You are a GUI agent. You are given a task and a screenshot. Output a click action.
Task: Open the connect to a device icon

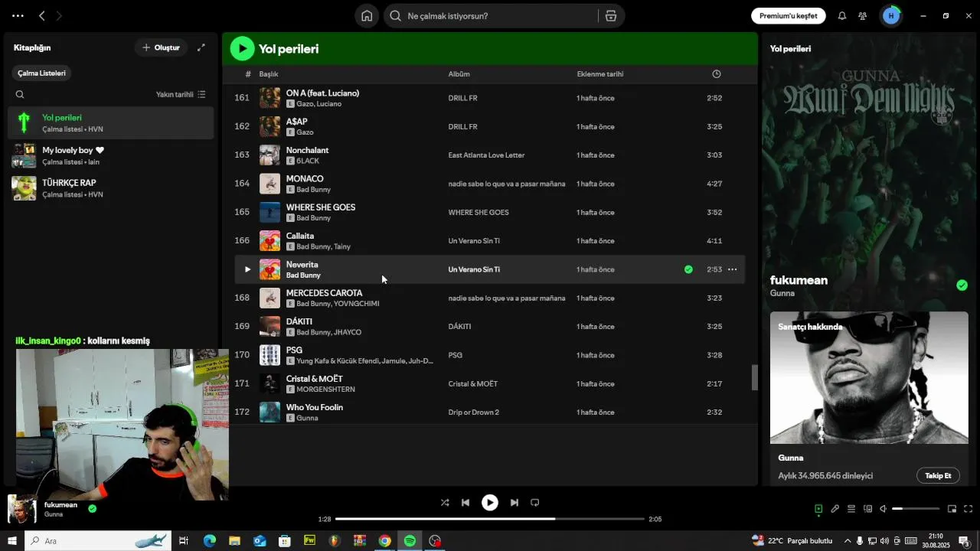pyautogui.click(x=867, y=509)
